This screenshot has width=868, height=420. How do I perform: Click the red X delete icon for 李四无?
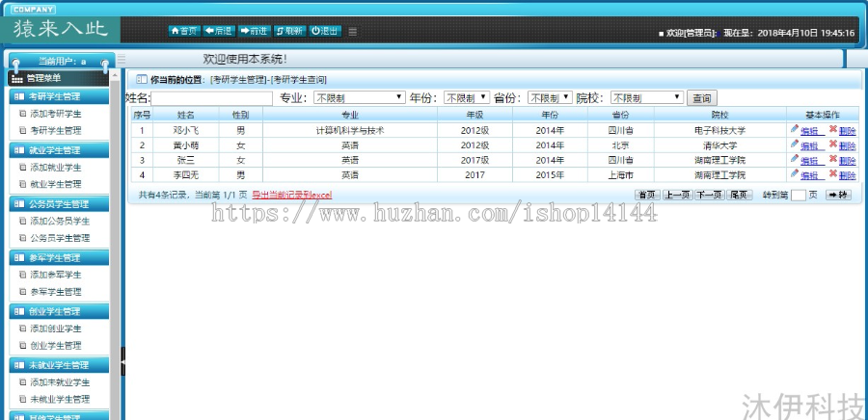[832, 173]
